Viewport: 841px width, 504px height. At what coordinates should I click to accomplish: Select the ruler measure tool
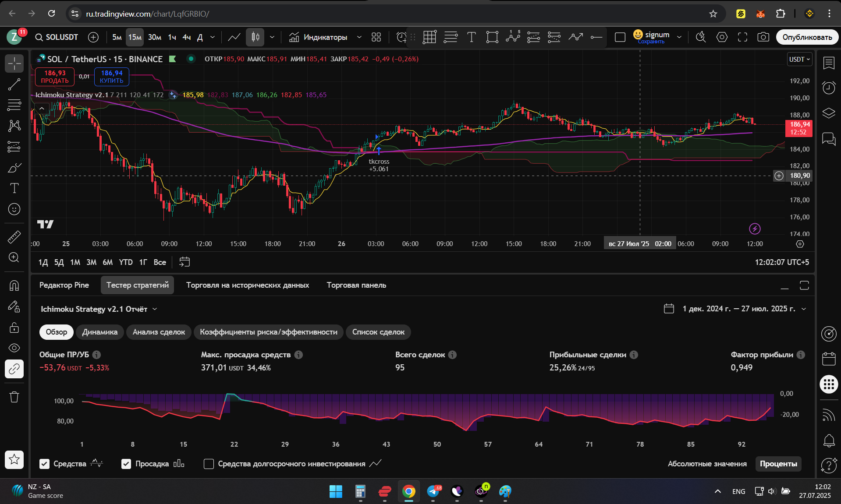[x=14, y=236]
